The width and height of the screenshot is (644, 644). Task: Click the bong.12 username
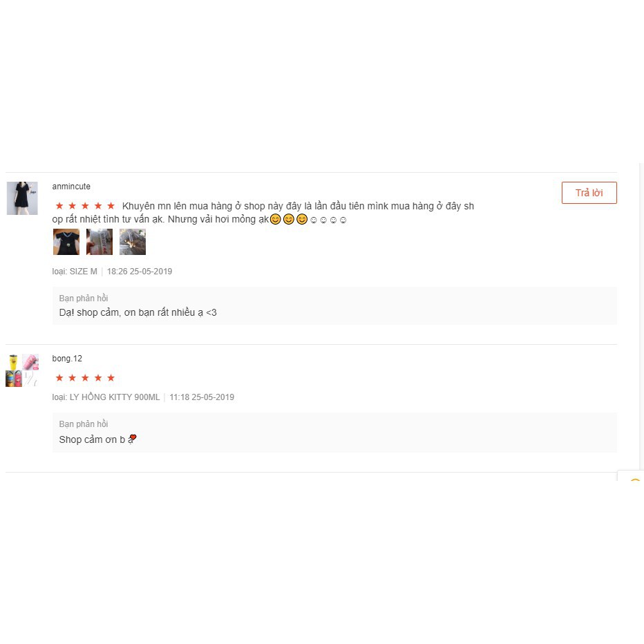tap(67, 359)
